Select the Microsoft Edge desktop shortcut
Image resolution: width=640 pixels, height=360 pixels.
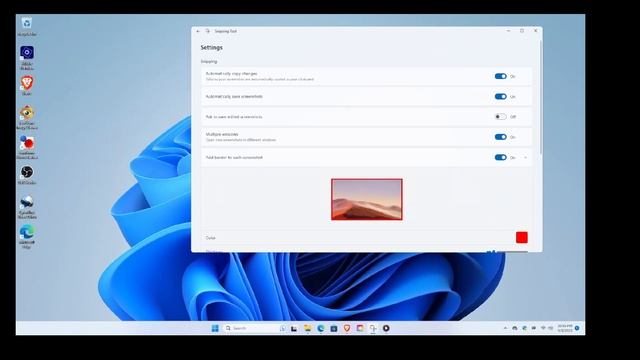pyautogui.click(x=27, y=236)
